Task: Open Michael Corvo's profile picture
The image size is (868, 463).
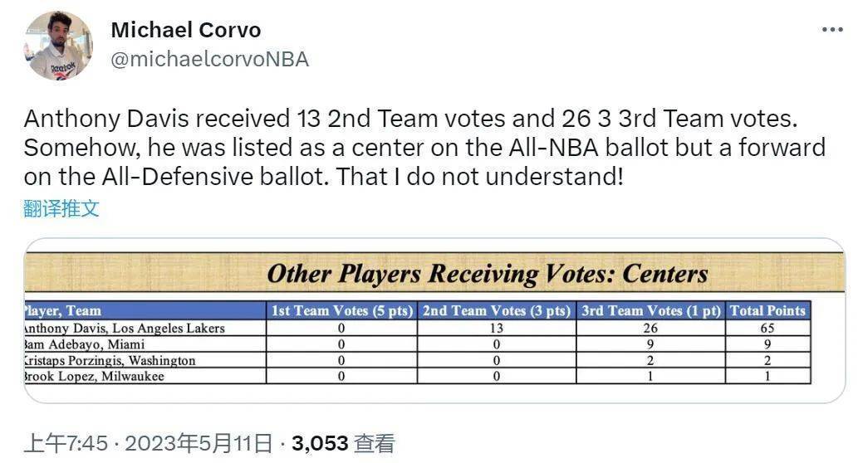Action: 58,46
